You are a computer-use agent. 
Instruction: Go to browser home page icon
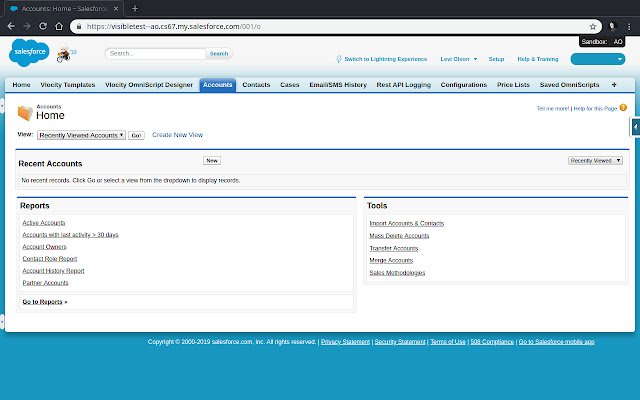click(59, 27)
